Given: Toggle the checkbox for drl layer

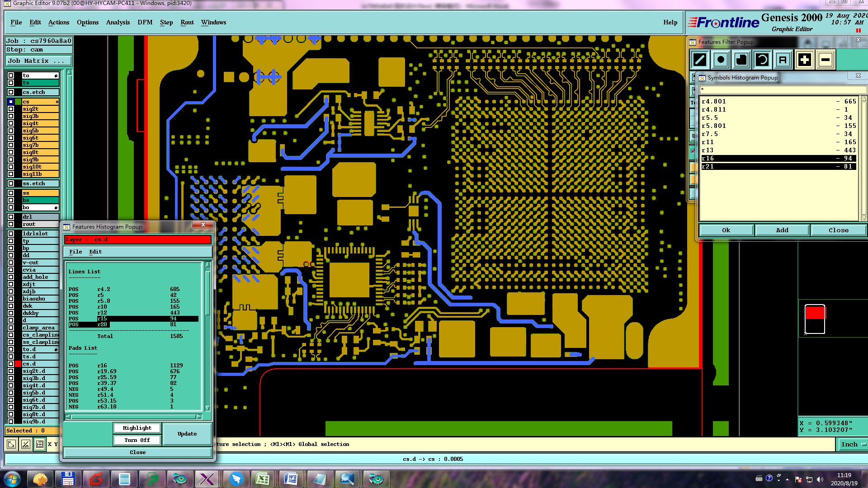Looking at the screenshot, I should coord(11,217).
